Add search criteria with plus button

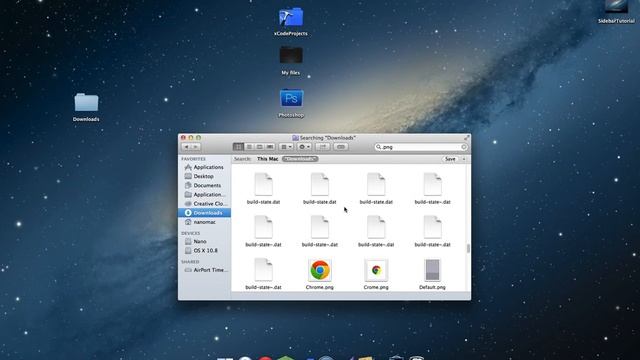[464, 159]
